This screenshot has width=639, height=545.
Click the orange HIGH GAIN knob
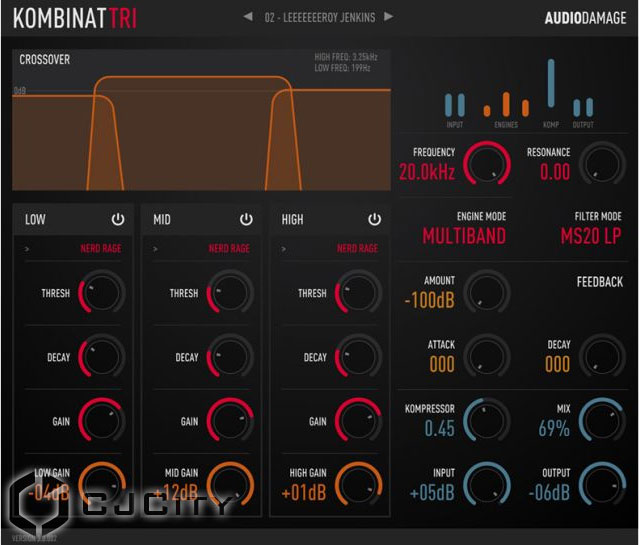[358, 484]
